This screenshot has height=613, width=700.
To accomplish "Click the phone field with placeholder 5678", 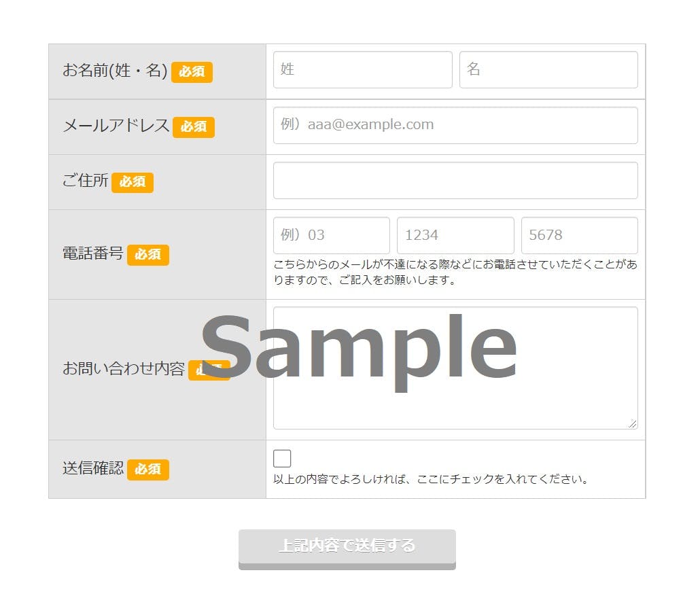I will (x=579, y=235).
